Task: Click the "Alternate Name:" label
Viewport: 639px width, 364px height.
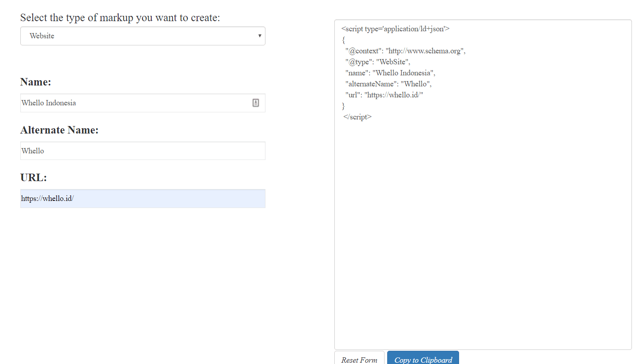Action: tap(60, 130)
